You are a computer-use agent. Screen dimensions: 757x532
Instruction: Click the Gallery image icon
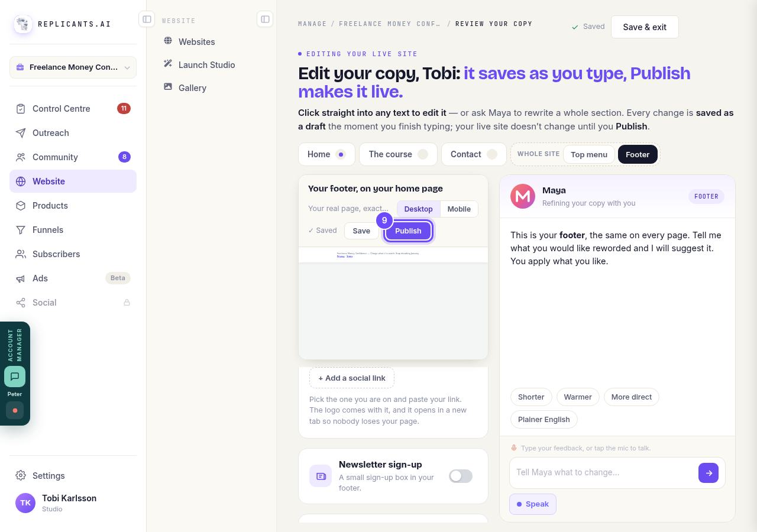[168, 87]
